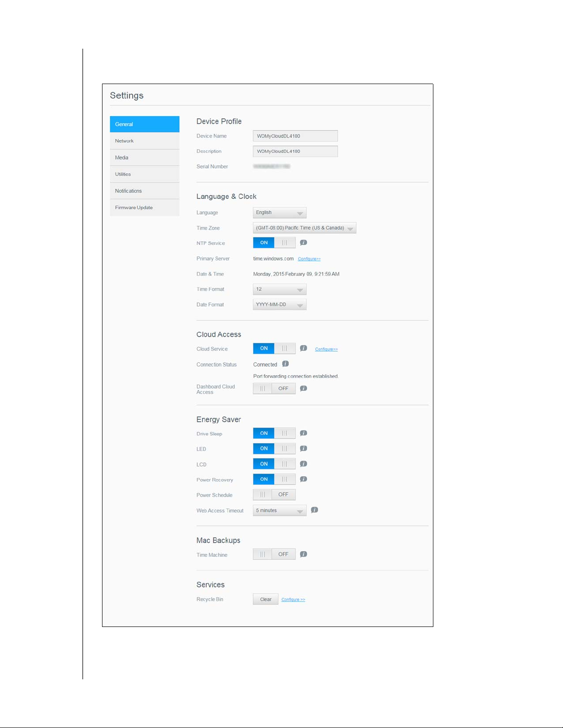Click the time.windows.com server text
This screenshot has height=728, width=563.
point(273,259)
